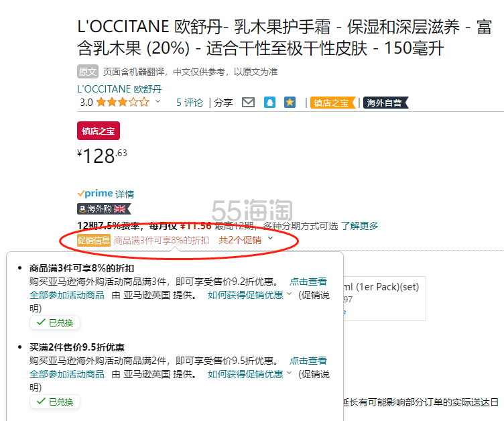This screenshot has height=421, width=504.
Task: Open the 5 评论 reviews link
Action: (190, 103)
